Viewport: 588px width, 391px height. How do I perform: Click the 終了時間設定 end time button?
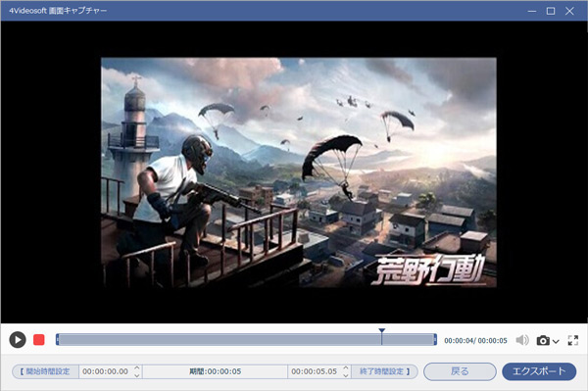(x=384, y=371)
